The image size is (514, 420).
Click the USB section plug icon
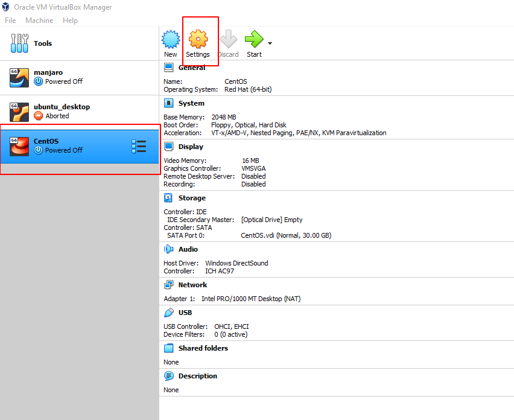[x=168, y=313]
